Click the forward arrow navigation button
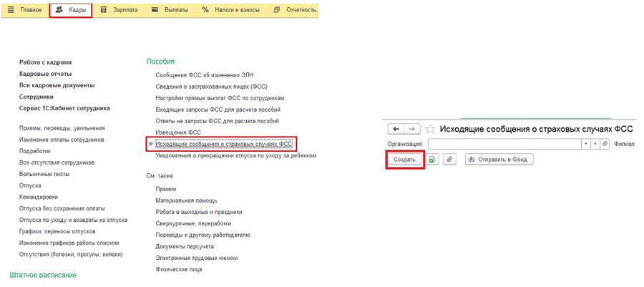This screenshot has width=644, height=287. (x=411, y=129)
